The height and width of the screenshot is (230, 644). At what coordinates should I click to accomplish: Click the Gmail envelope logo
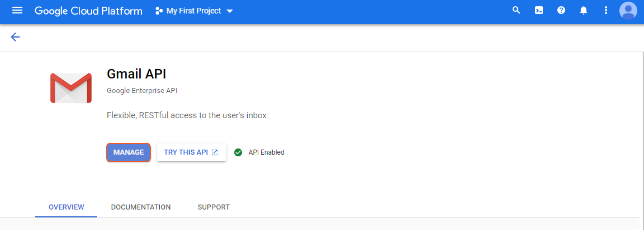tap(71, 88)
